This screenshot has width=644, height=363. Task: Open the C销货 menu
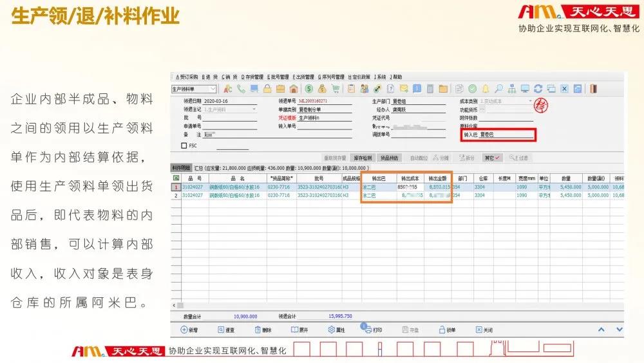[230, 77]
